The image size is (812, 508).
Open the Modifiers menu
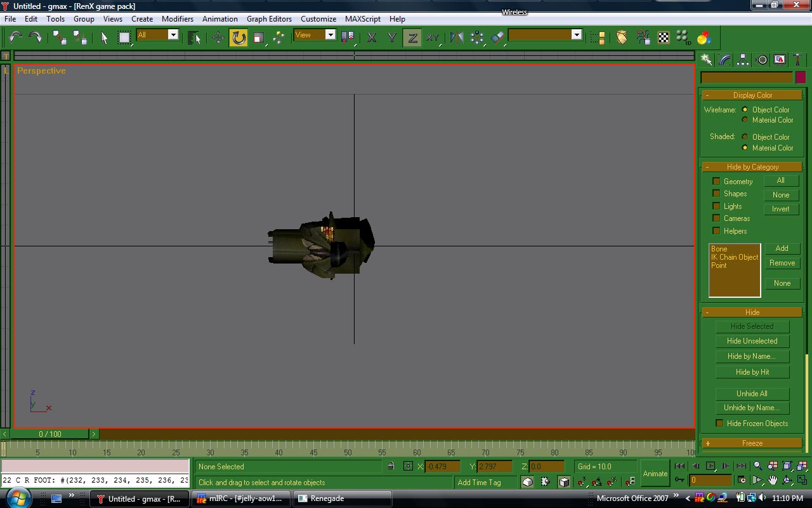click(x=177, y=19)
